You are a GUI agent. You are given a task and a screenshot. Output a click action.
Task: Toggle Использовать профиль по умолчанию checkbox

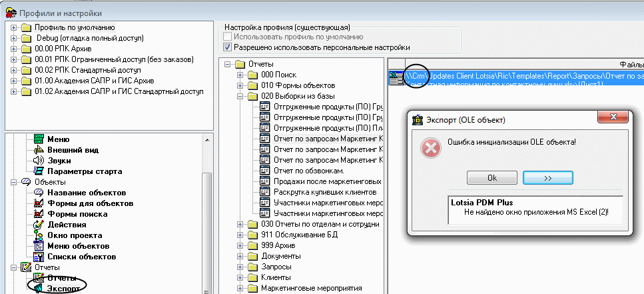point(228,37)
